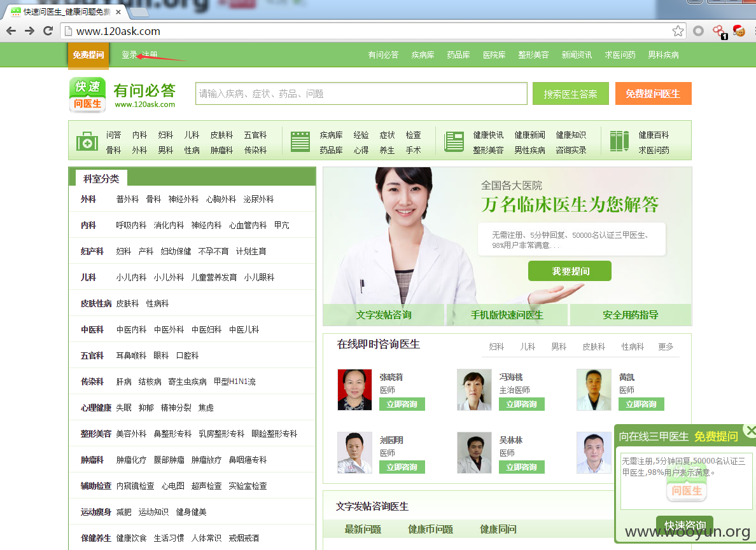The width and height of the screenshot is (756, 550).
Task: Click the green medical kit icon
Action: [x=87, y=142]
